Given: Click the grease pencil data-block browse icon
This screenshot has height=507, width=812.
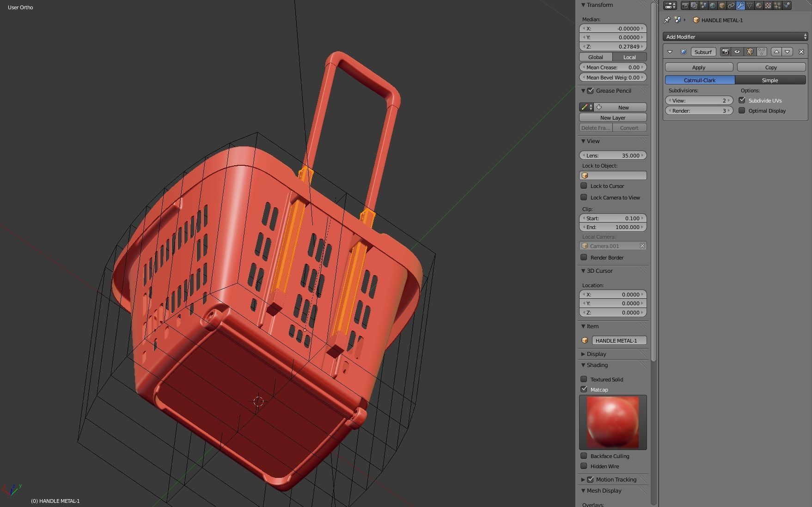Looking at the screenshot, I should pos(586,107).
